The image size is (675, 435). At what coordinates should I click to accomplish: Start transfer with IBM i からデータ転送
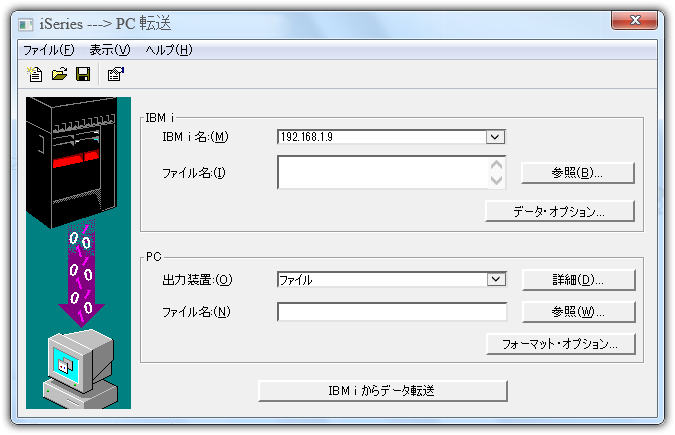pyautogui.click(x=383, y=390)
